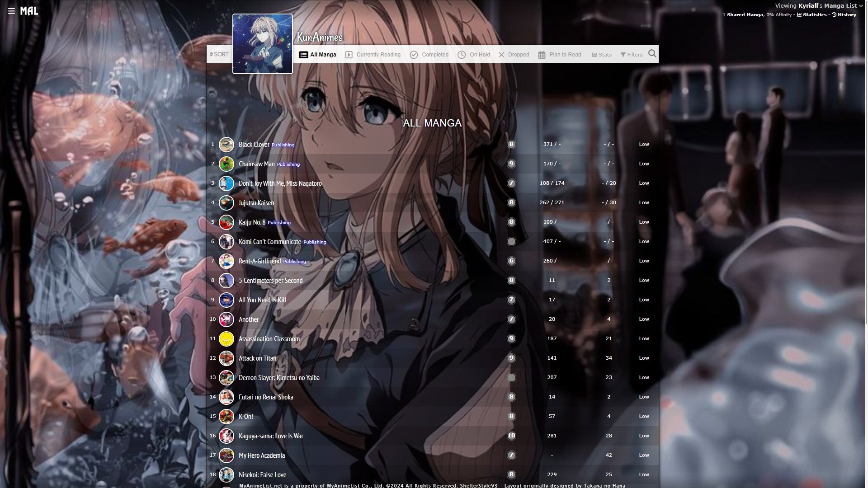
Task: Open the Chainsaw Man cover icon
Action: tap(226, 164)
